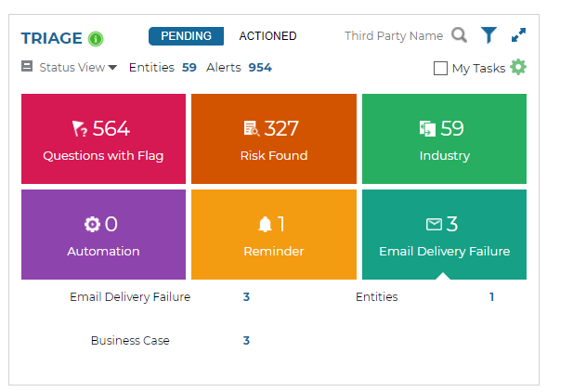Open the filter funnel icon
Viewport: 573px width, 392px height.
tap(488, 35)
